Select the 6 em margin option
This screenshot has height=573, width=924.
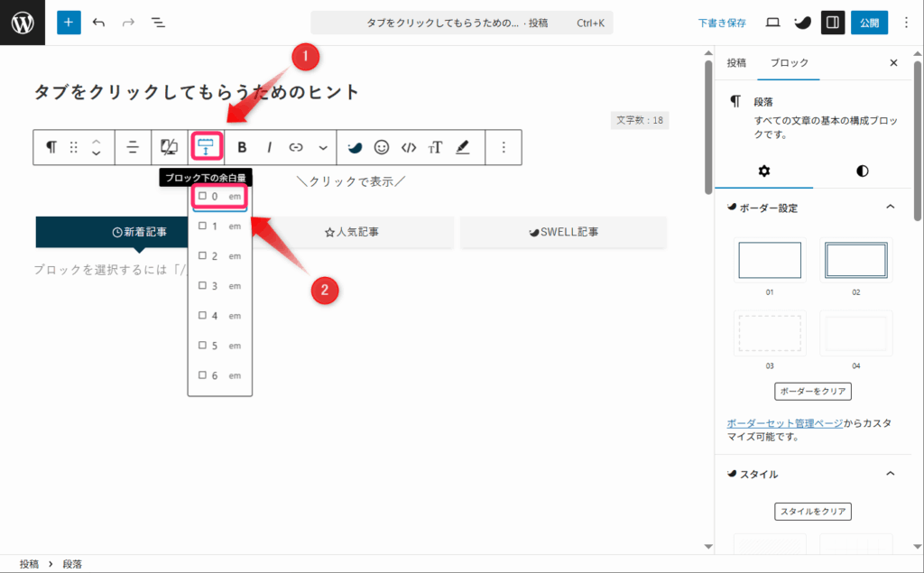220,375
